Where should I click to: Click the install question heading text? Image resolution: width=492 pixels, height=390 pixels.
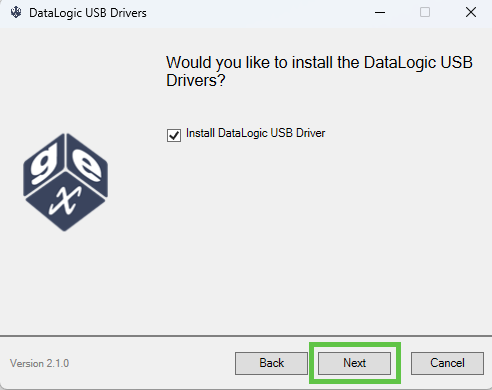pyautogui.click(x=319, y=71)
